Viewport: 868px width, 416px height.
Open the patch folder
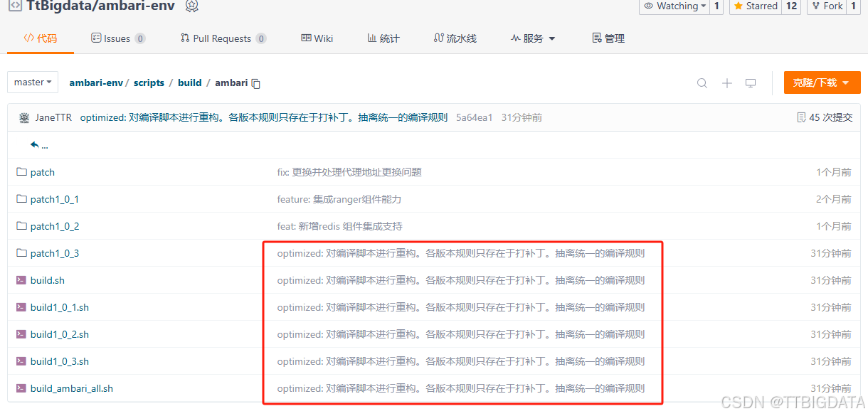point(43,172)
